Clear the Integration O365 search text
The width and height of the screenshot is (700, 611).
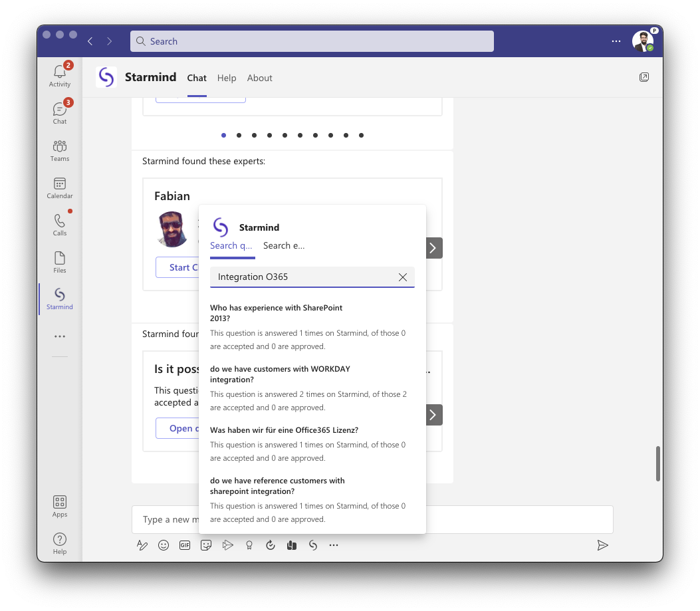(x=403, y=277)
